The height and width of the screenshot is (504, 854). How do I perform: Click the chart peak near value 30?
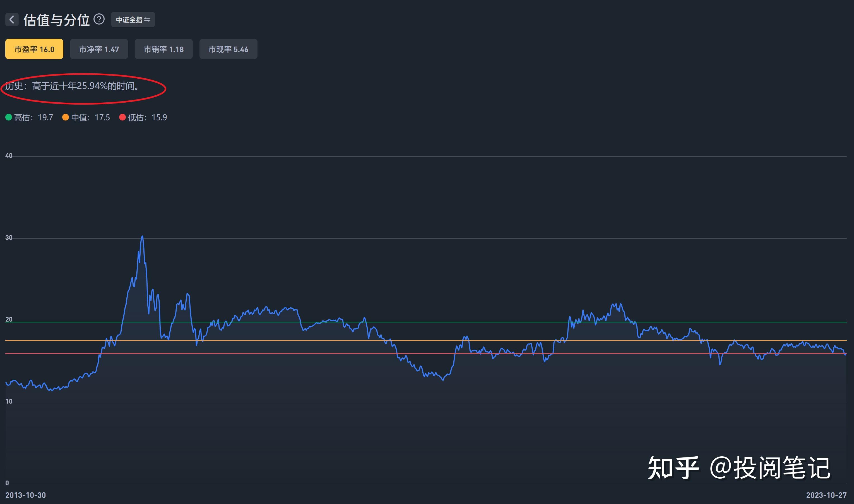click(x=142, y=236)
